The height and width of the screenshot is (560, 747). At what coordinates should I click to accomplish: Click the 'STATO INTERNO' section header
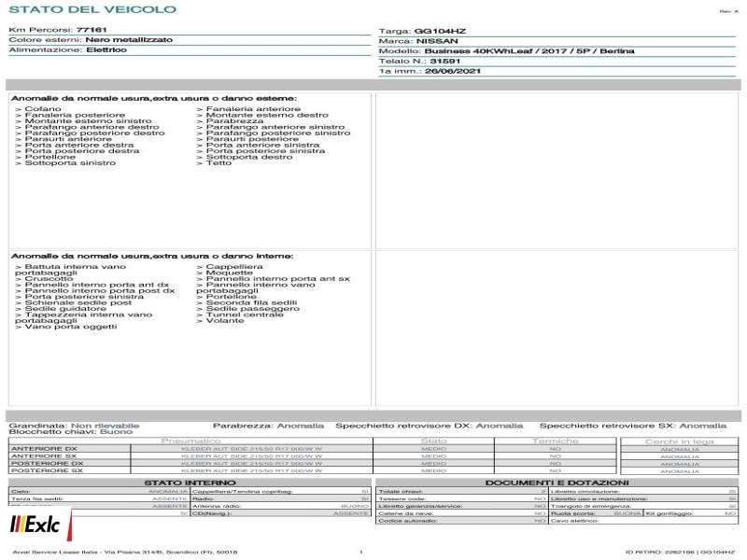point(190,483)
